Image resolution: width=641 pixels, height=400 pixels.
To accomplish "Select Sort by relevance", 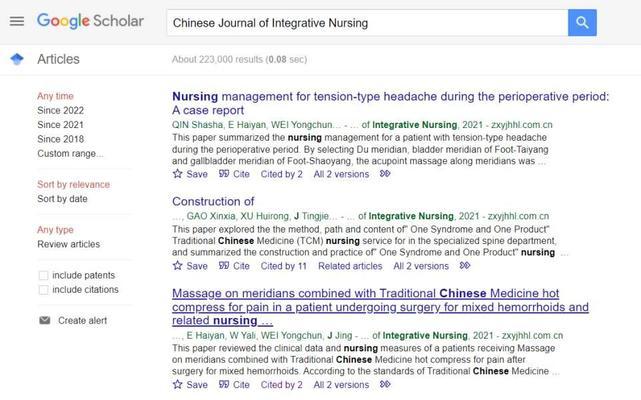I will (x=74, y=184).
